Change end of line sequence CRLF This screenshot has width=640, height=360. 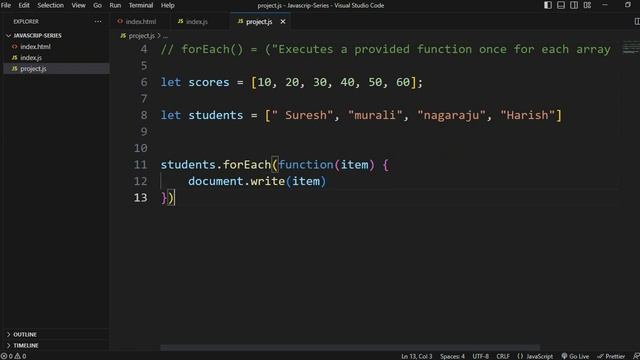pos(503,356)
